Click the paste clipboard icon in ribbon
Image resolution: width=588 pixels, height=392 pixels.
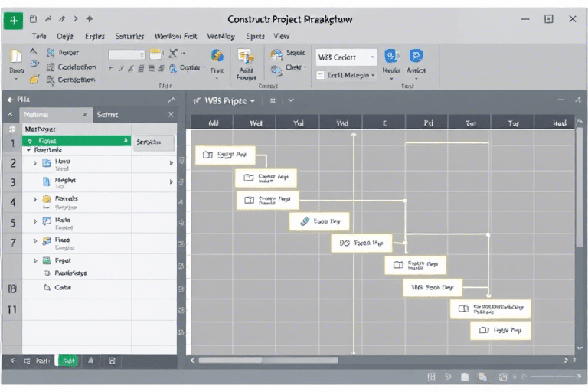(x=15, y=56)
